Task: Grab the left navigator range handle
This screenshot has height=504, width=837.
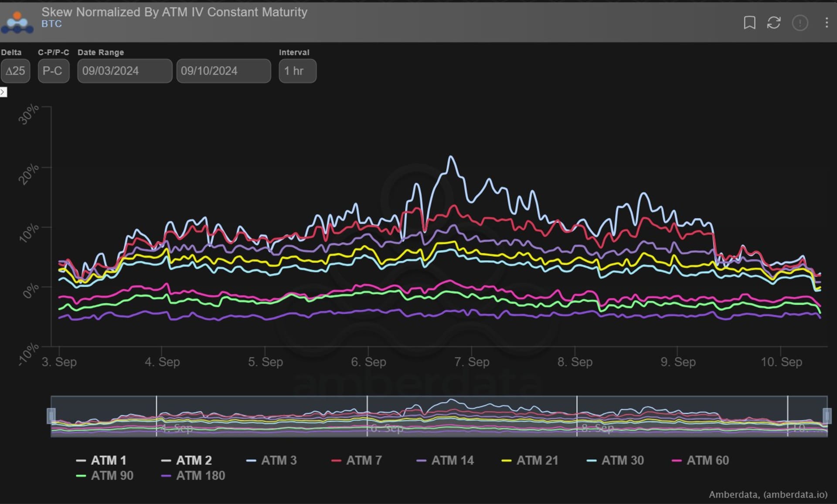Action: pyautogui.click(x=51, y=416)
